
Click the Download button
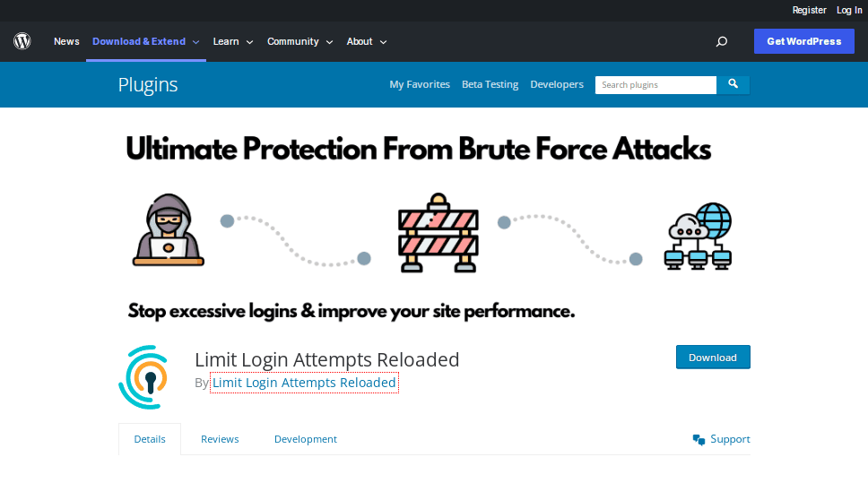[713, 358]
